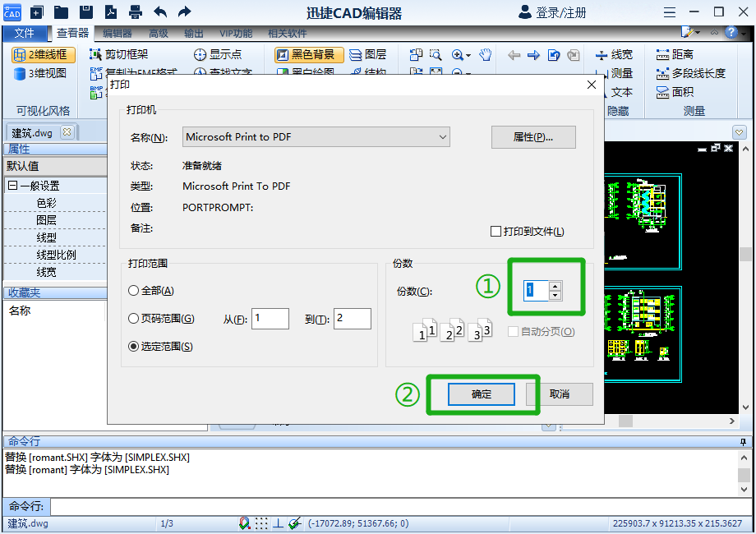Open the 编辑器 ribbon tab

click(x=118, y=34)
